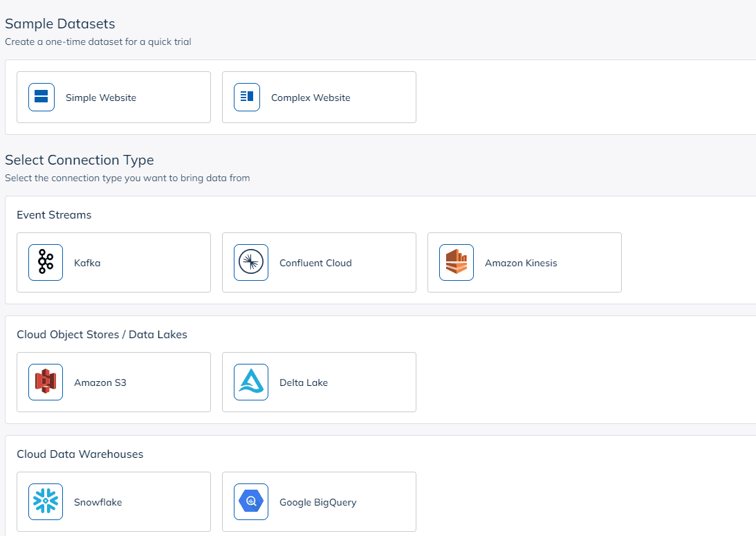Viewport: 756px width, 536px height.
Task: Click the Simple Website icon
Action: (42, 97)
